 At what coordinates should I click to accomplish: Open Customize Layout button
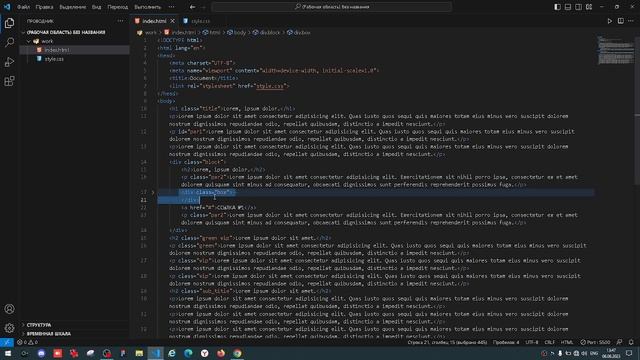(x=589, y=7)
